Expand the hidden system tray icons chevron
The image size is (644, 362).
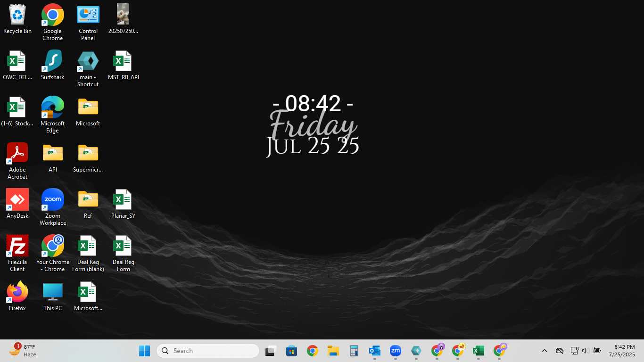(544, 351)
